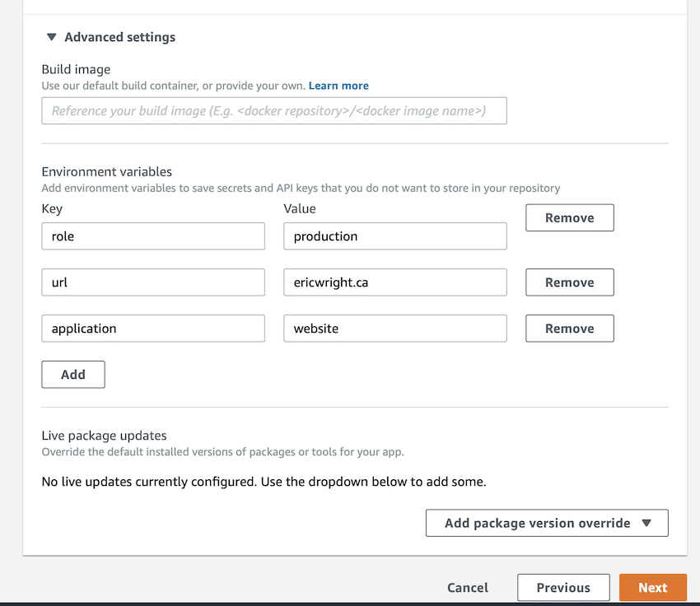
Task: Click the 'production' value field
Action: coord(394,236)
